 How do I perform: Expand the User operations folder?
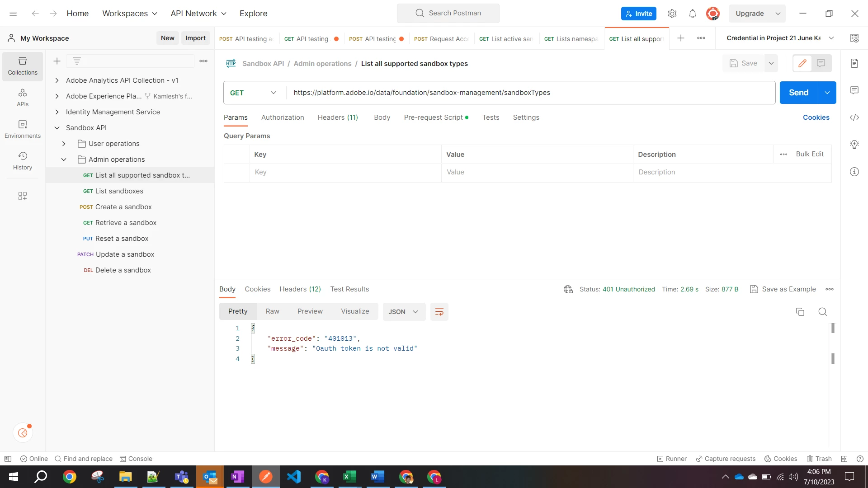tap(64, 144)
